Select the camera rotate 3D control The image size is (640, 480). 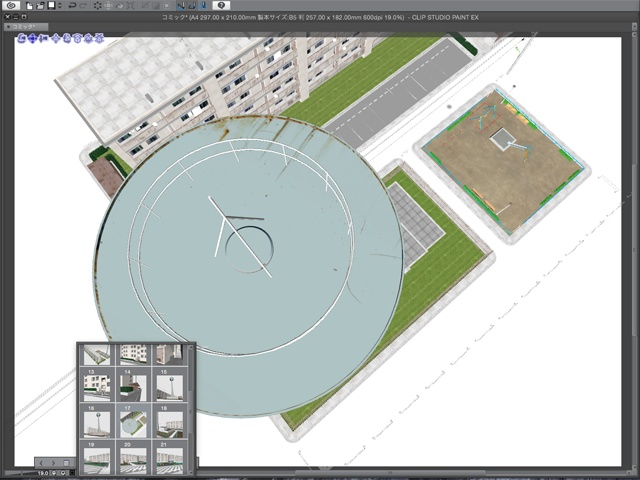coord(22,39)
